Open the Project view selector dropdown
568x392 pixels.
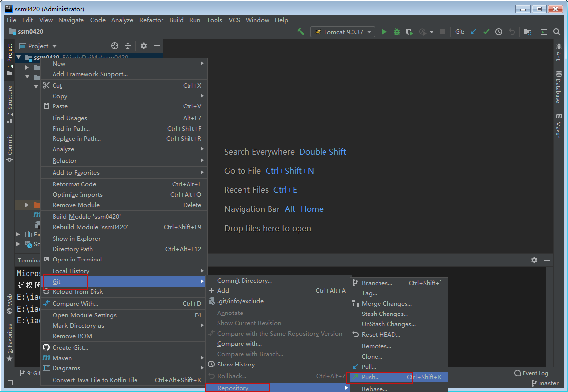[x=38, y=46]
